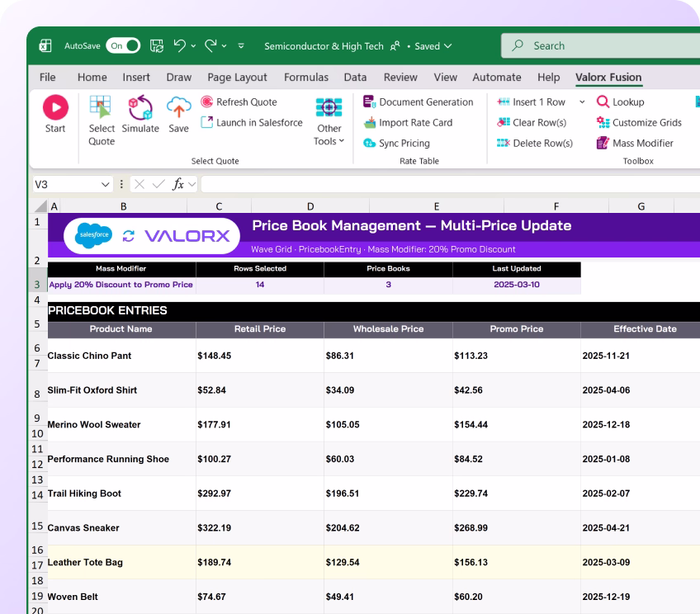The image size is (700, 614).
Task: Click in the Search box
Action: [600, 45]
